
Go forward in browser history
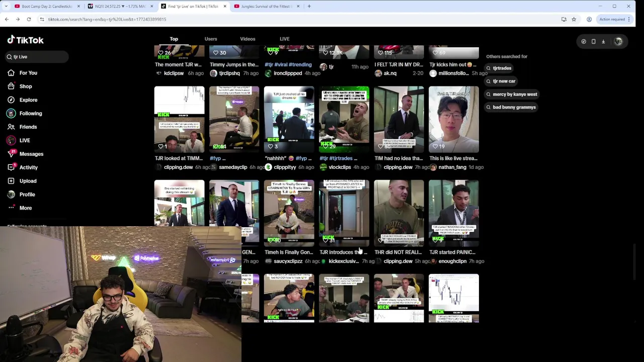18,19
